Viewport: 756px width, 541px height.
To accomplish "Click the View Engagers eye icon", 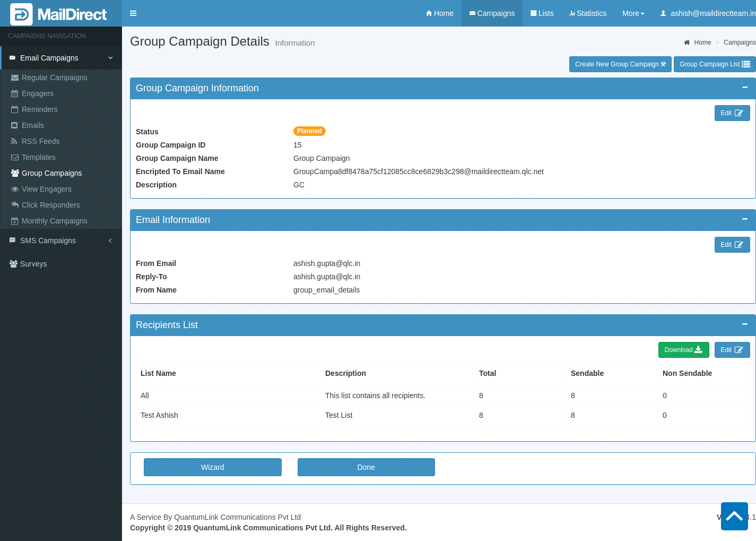I will click(x=15, y=189).
